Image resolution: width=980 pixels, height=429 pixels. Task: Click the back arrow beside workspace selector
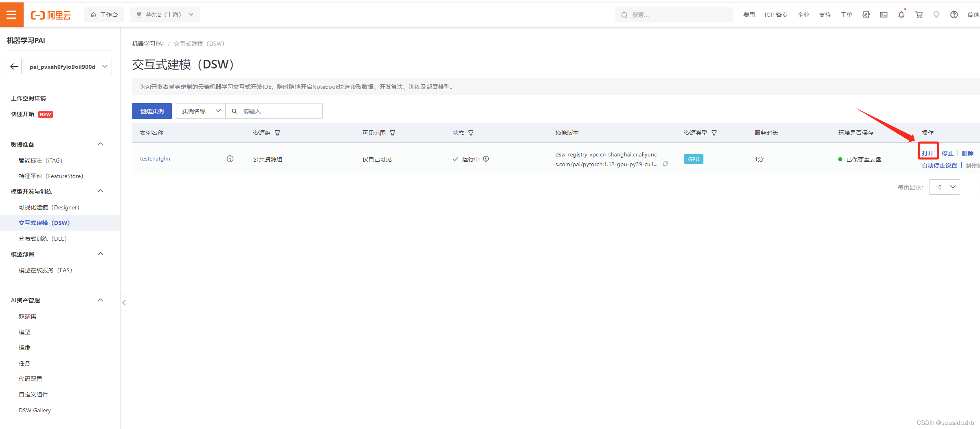[14, 66]
